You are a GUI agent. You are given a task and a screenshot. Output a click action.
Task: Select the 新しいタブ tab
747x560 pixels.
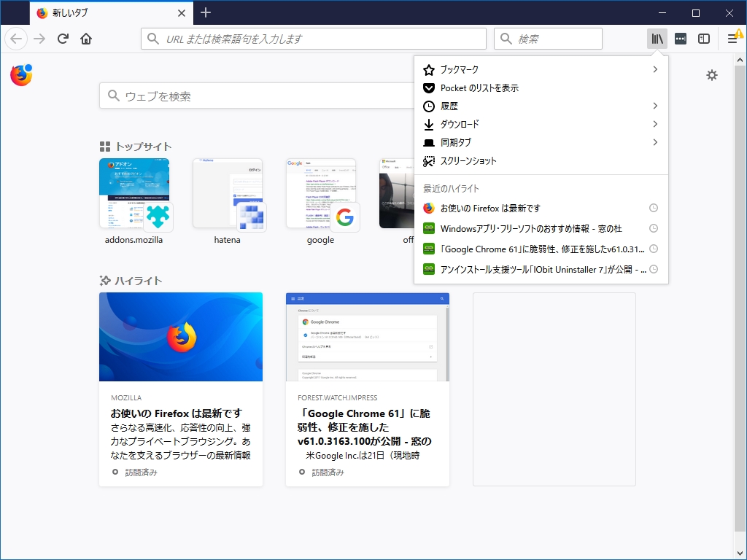coord(112,13)
